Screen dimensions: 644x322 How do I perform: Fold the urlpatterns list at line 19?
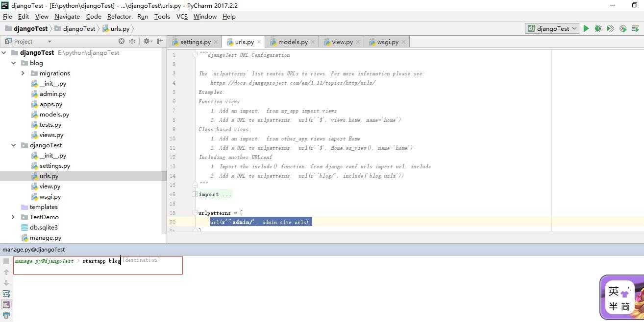tap(195, 213)
